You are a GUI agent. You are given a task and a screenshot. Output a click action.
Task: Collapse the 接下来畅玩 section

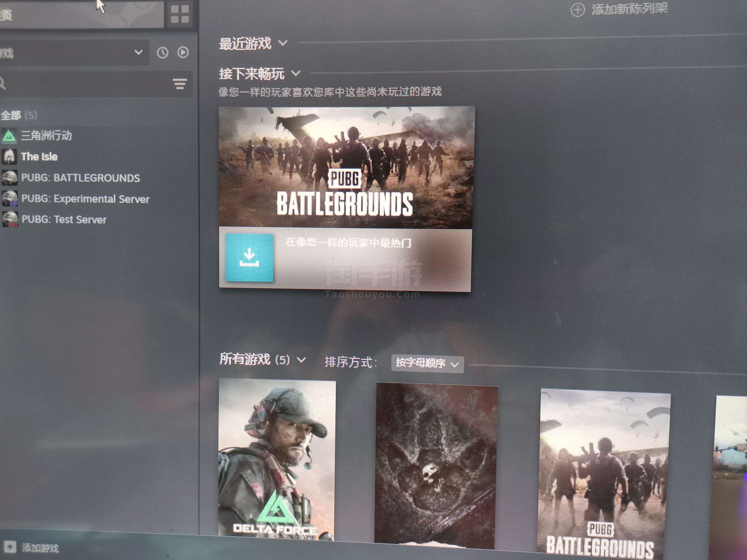[x=295, y=73]
